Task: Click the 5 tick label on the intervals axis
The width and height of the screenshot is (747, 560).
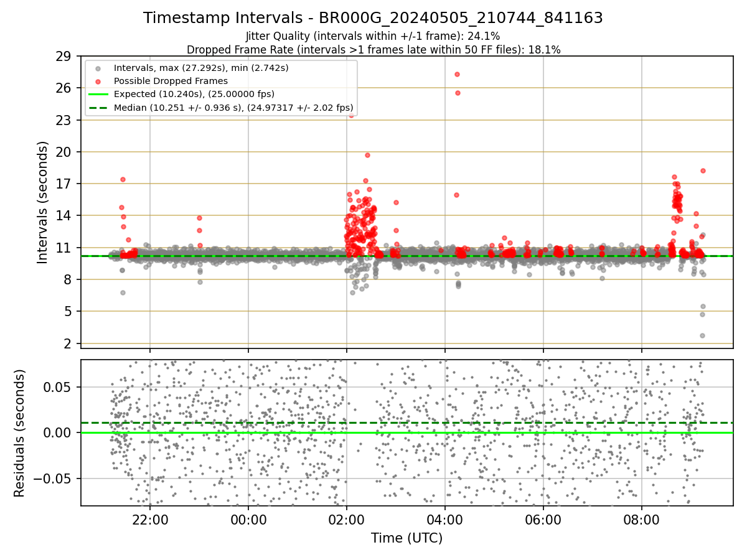Action: pos(68,311)
